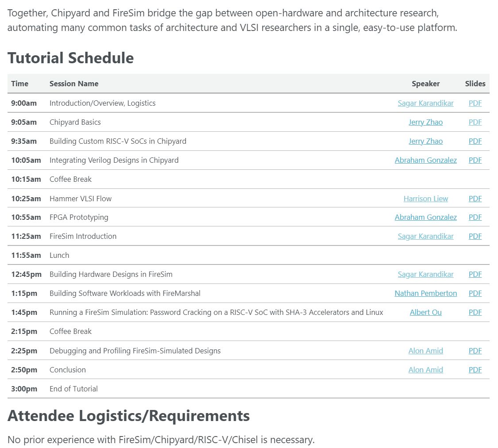Click Abraham Gonzalez for FPGA Prototyping
This screenshot has width=498, height=448.
(x=425, y=217)
